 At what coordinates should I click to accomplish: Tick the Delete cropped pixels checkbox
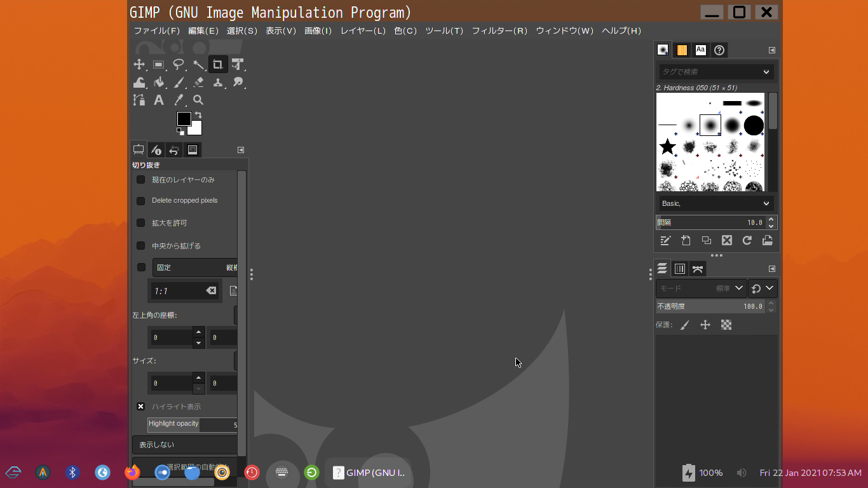point(141,201)
